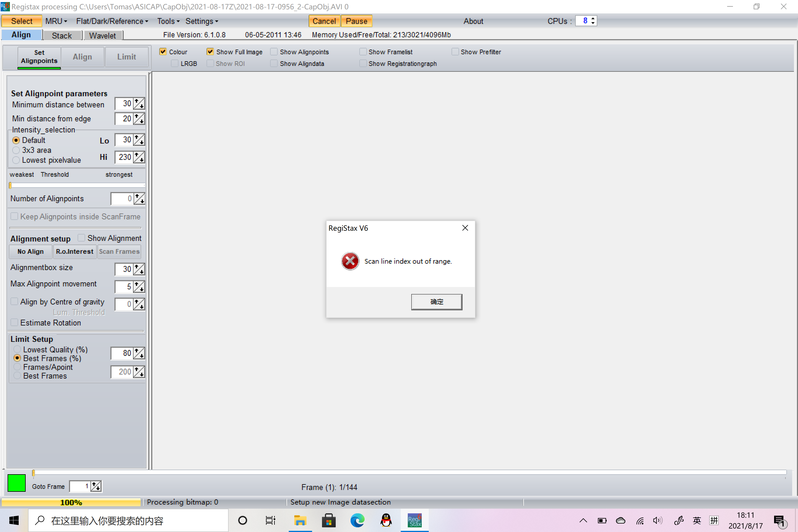The height and width of the screenshot is (532, 798).
Task: Enable Show Registrationgraph checkbox
Action: click(363, 64)
